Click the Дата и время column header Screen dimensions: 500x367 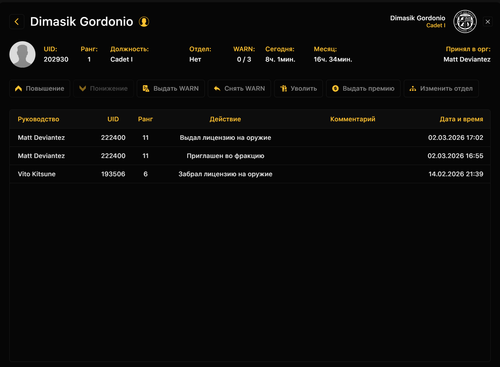tap(461, 119)
